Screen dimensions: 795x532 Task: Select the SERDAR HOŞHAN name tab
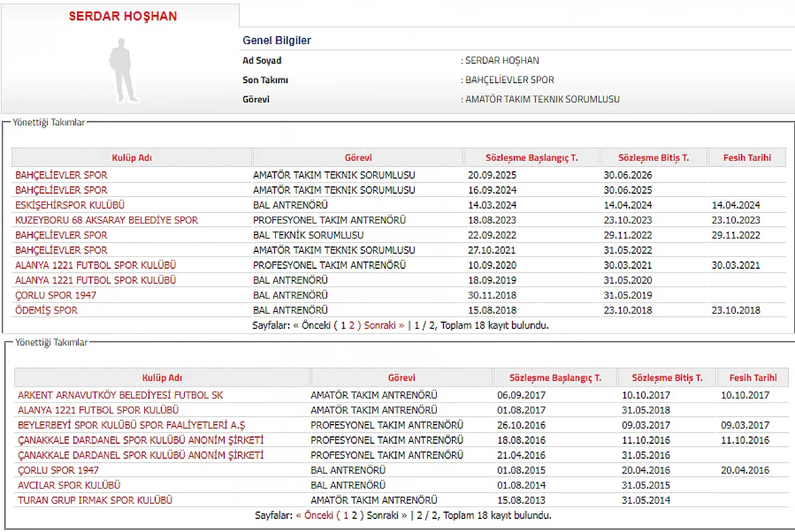pos(122,17)
